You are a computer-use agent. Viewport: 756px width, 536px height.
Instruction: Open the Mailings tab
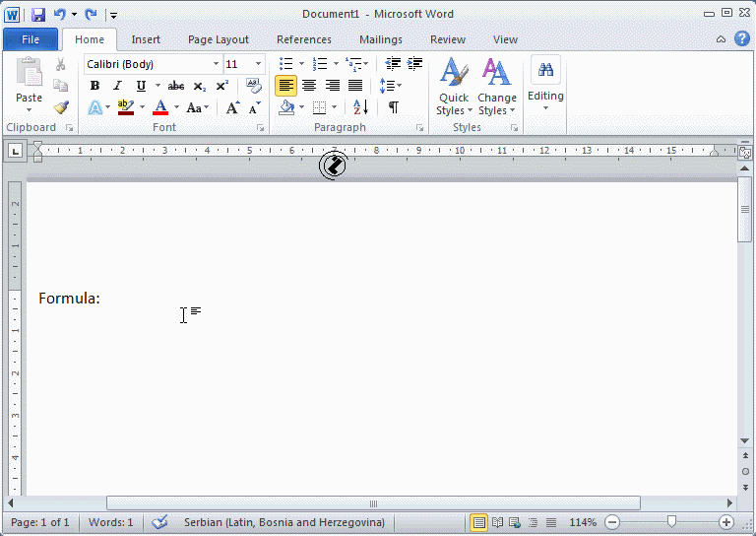380,39
